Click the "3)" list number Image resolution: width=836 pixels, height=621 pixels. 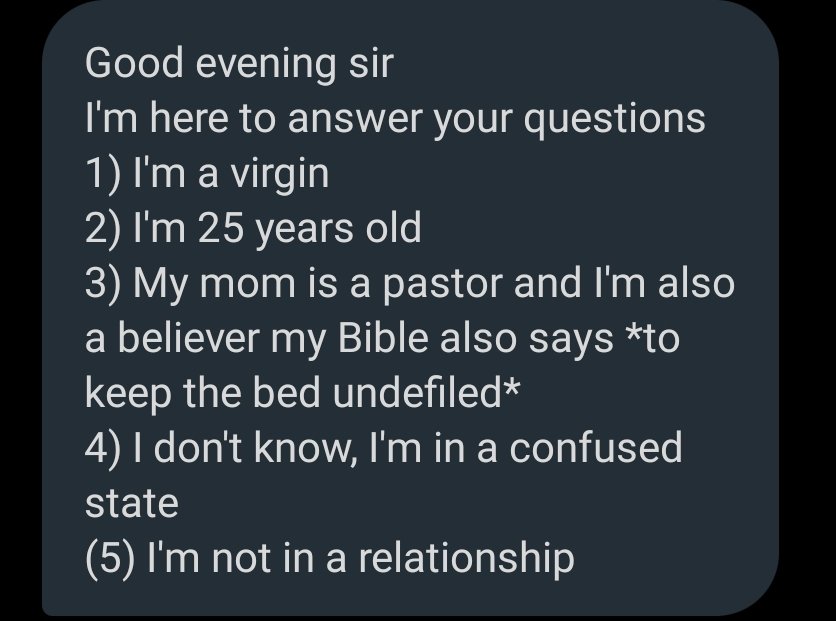click(103, 284)
